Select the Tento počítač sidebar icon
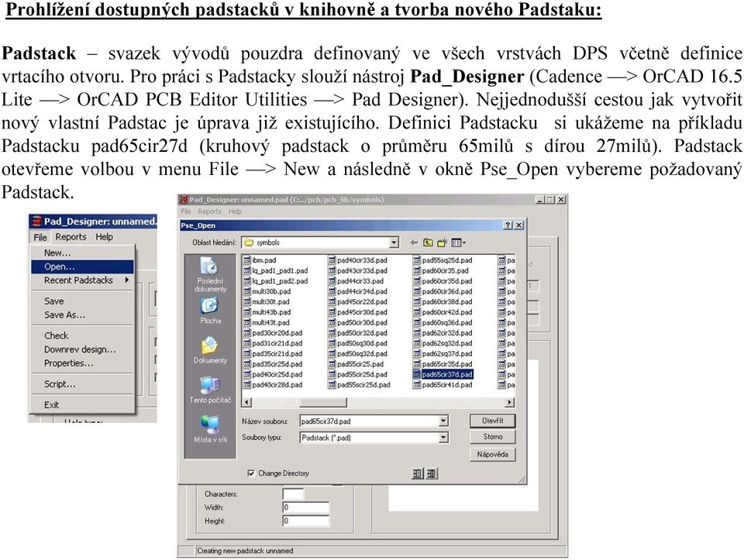Screen dimensions: 744x560 click(x=209, y=385)
